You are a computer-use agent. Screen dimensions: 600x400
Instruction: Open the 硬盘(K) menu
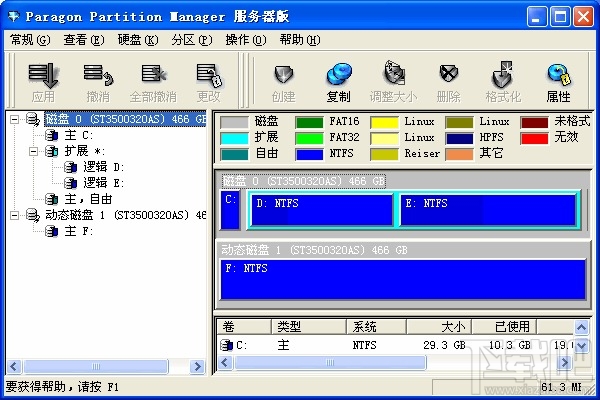click(138, 39)
